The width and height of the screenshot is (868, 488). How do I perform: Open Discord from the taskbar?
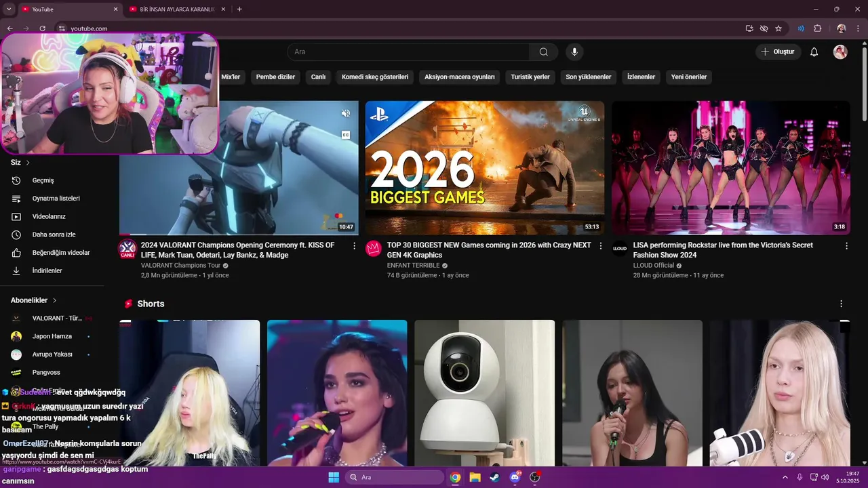[515, 477]
